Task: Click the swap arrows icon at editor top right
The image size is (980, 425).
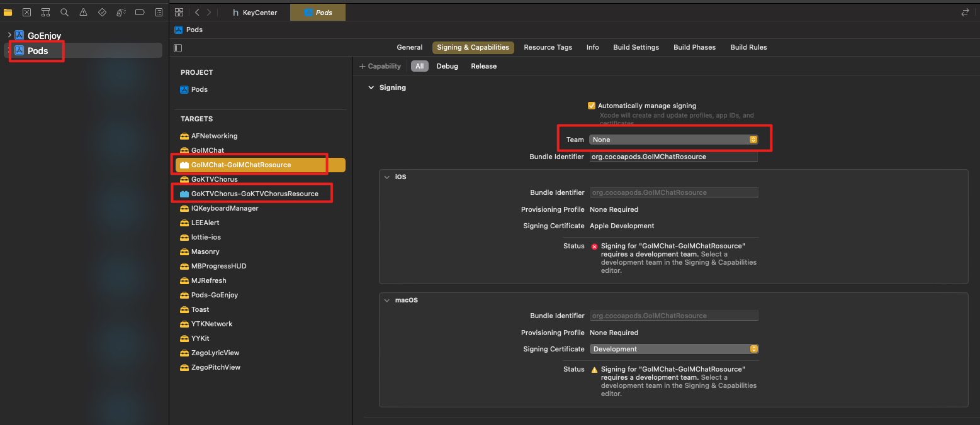Action: 964,13
